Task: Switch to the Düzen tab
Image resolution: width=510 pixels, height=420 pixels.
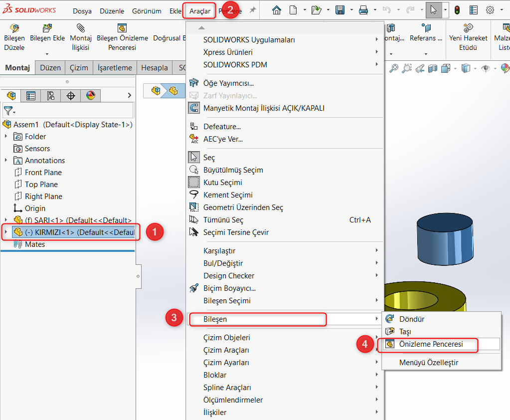Action: [x=50, y=68]
